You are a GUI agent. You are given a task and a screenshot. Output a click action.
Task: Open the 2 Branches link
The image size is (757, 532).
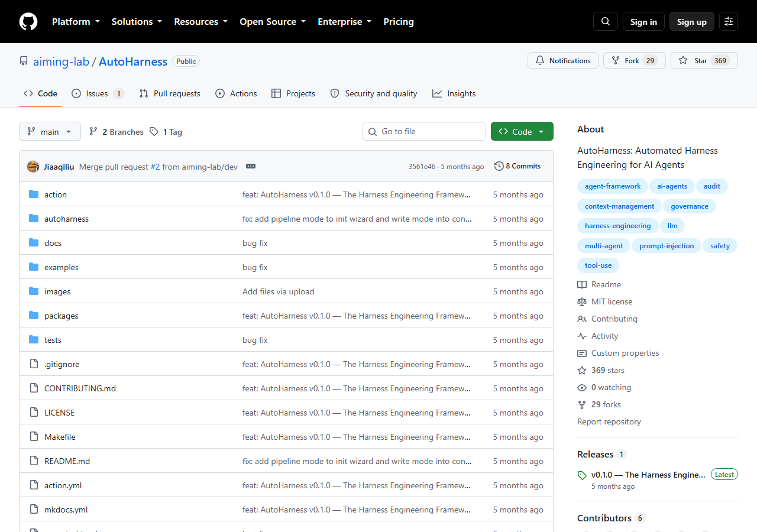(116, 132)
